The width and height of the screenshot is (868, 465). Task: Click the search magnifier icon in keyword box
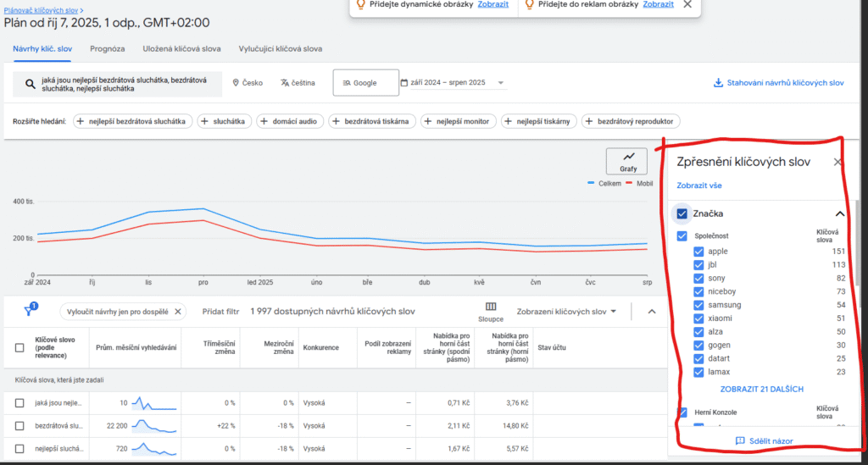(x=30, y=84)
